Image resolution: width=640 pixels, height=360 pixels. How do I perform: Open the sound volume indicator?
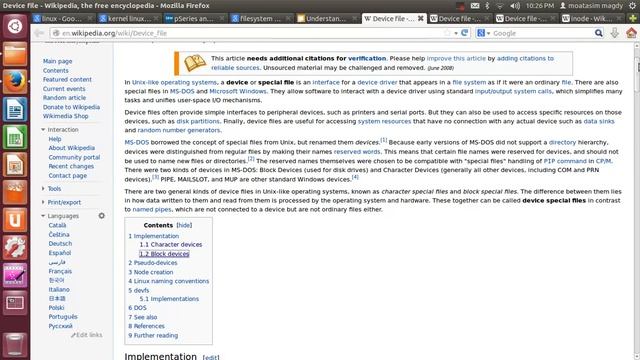coord(515,6)
